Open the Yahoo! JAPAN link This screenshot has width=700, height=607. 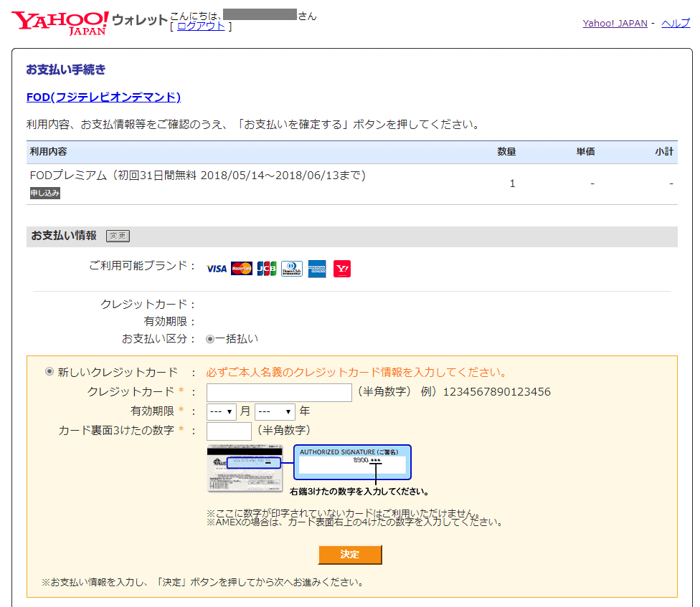pos(615,23)
